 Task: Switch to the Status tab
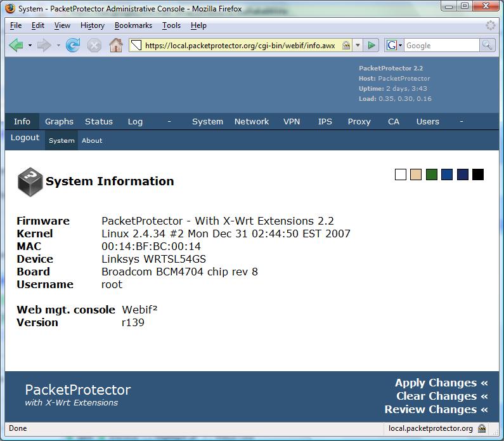[x=99, y=122]
